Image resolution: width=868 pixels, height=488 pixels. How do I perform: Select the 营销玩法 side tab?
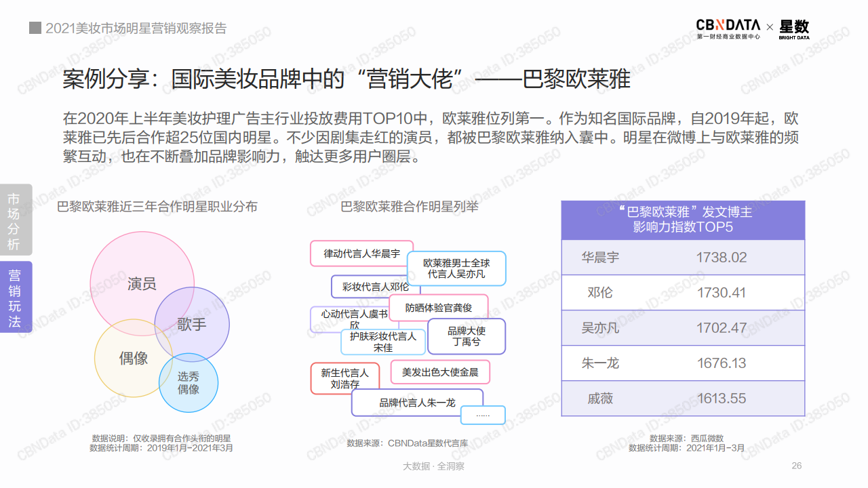click(15, 298)
